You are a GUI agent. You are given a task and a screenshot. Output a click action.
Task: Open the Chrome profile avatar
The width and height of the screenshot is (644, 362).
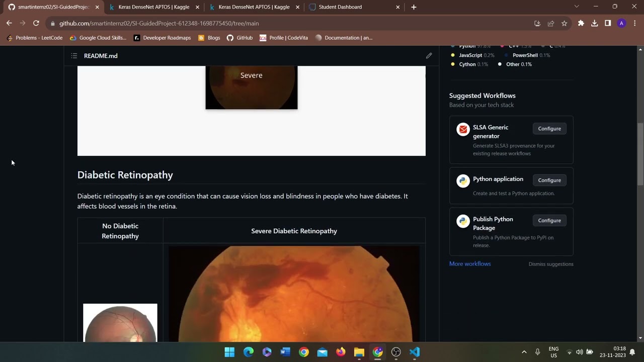pyautogui.click(x=621, y=23)
